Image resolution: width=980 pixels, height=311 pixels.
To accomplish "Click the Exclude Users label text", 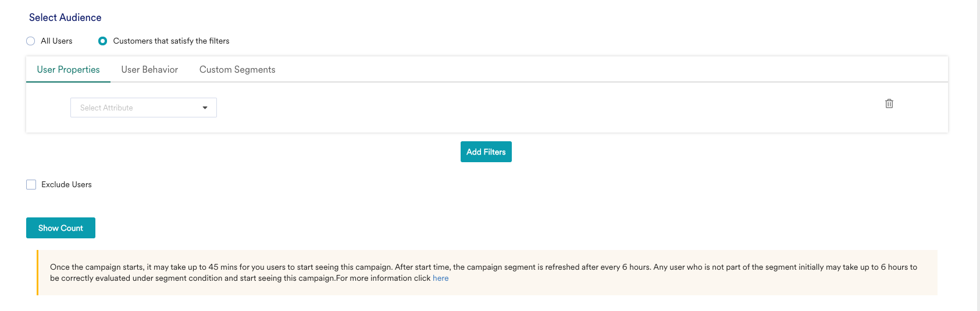I will 66,185.
